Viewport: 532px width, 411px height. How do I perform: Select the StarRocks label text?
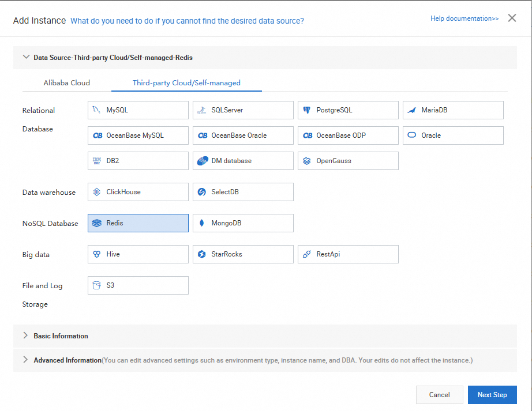tap(227, 254)
